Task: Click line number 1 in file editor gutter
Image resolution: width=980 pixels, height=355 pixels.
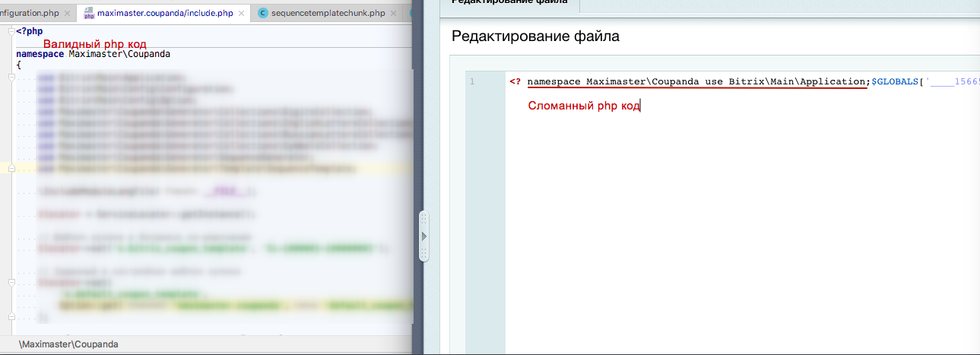Action: pyautogui.click(x=472, y=82)
